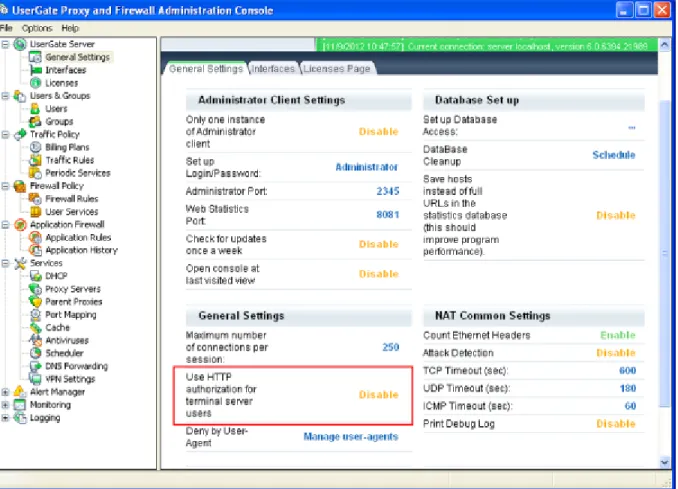Switch to the Interfaces tab
The width and height of the screenshot is (678, 489).
click(273, 69)
